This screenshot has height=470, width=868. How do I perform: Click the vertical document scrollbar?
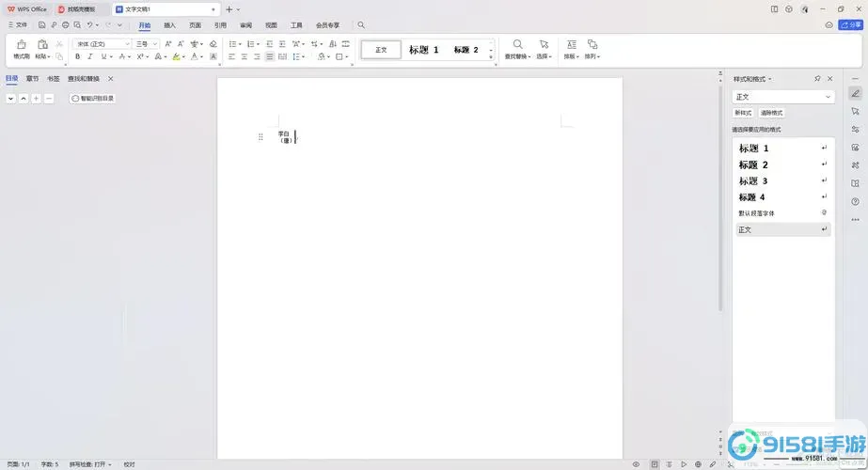click(720, 196)
